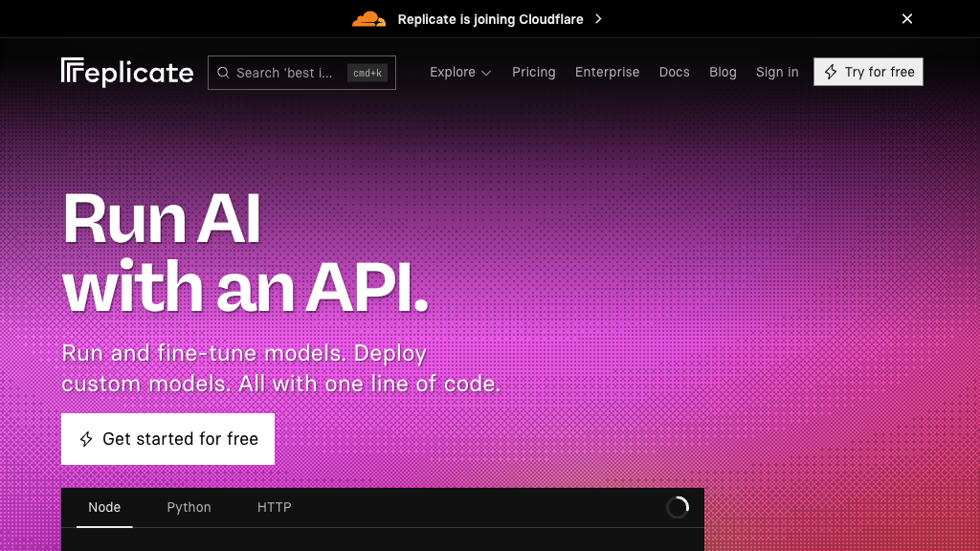Focus the model search field
Screen dimensions: 980x551
(285, 73)
